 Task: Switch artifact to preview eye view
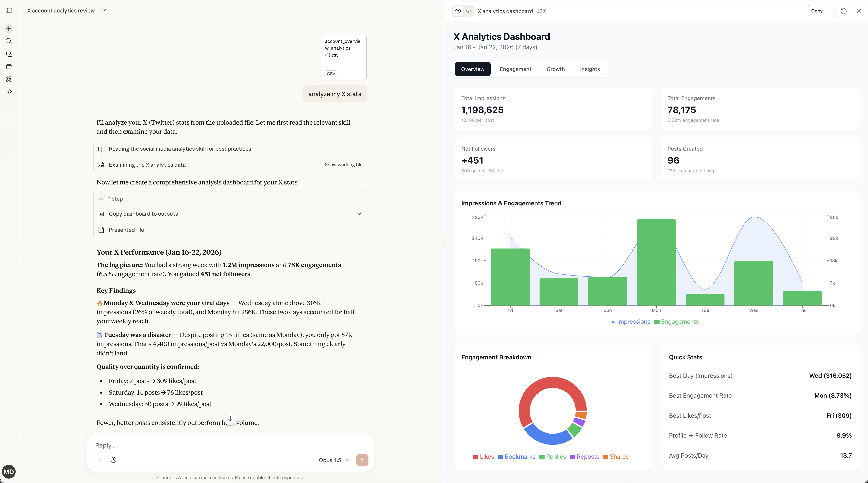pos(458,11)
